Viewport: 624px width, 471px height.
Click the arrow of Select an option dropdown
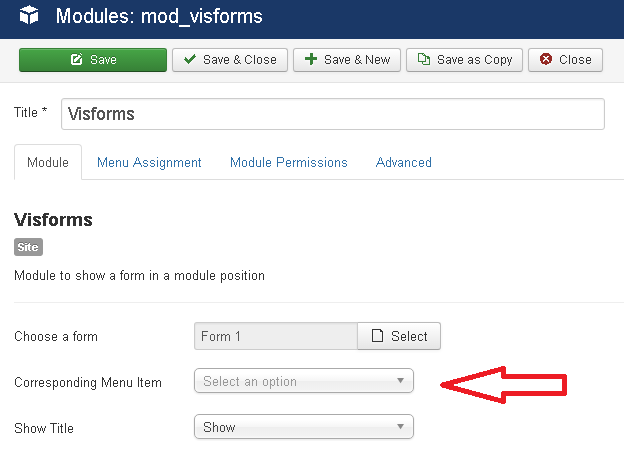(400, 381)
